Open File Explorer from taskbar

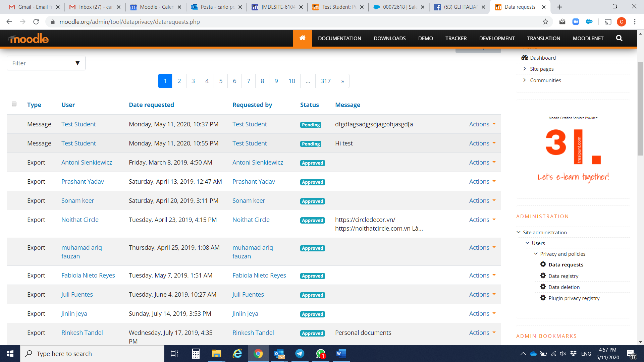coord(216,354)
